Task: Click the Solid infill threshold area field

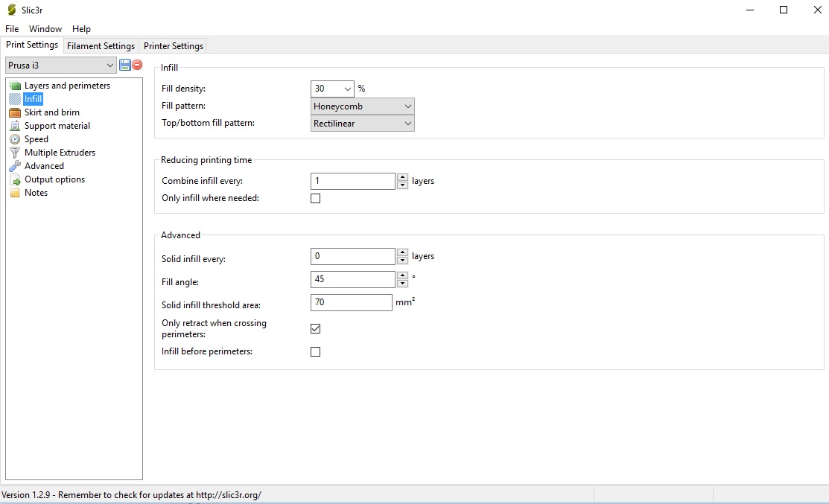Action: [351, 303]
